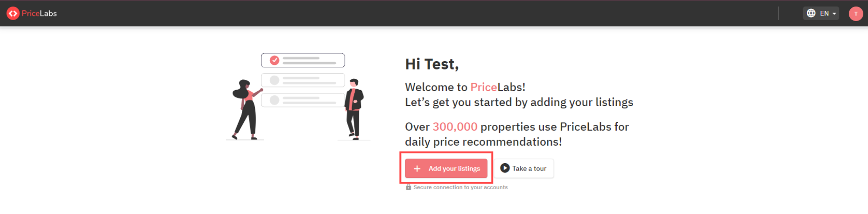Click the man figure in the black suit

pos(354,109)
